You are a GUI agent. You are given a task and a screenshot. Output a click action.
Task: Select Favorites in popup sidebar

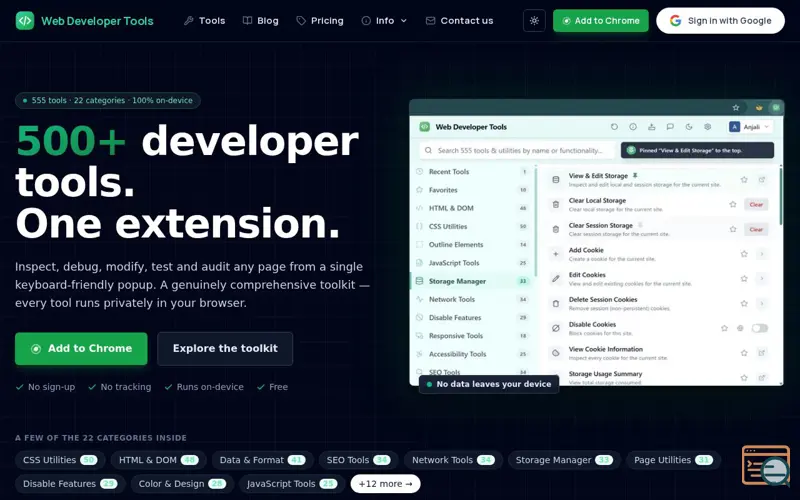coord(472,190)
